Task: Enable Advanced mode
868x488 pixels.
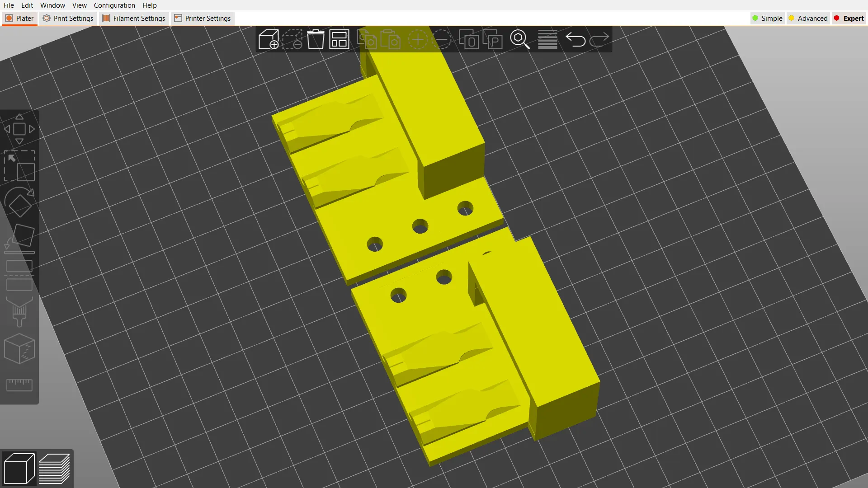Action: tap(808, 18)
